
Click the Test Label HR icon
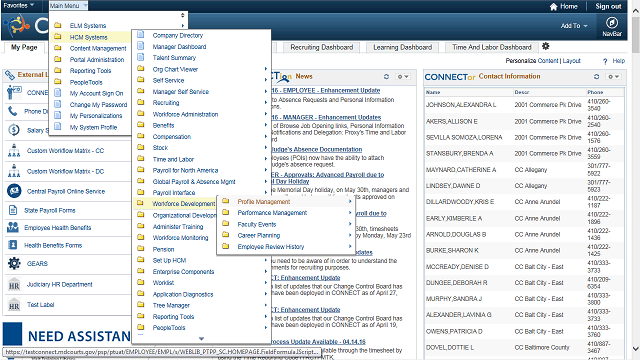click(x=14, y=304)
